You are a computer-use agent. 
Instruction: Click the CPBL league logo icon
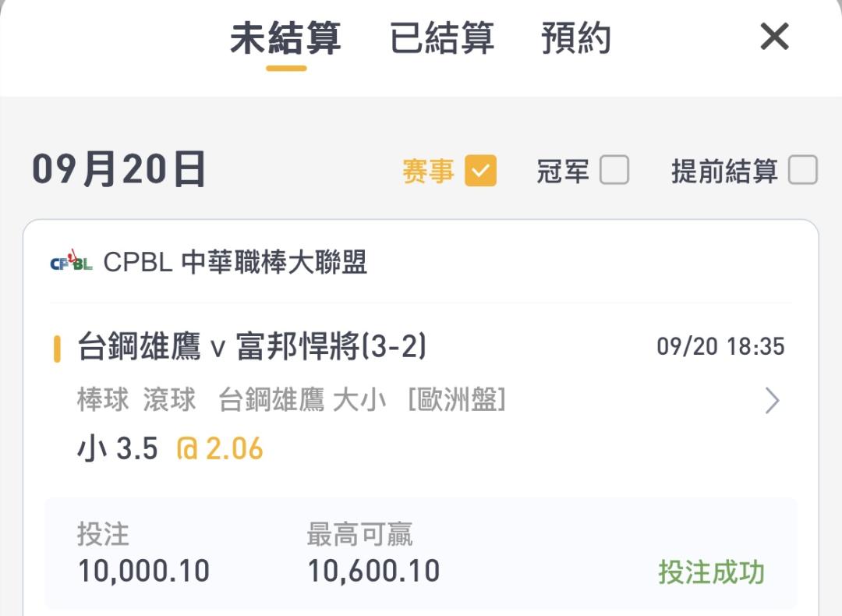click(72, 261)
